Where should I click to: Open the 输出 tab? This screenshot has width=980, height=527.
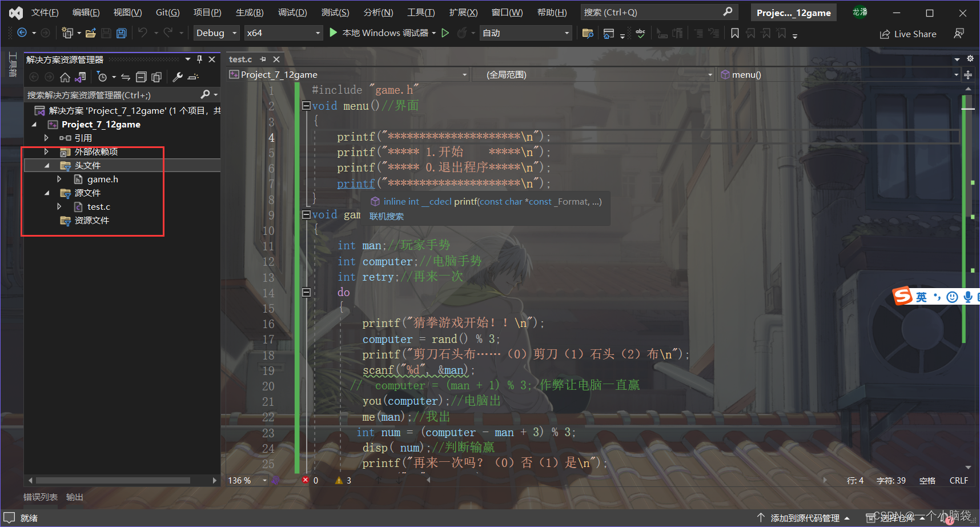75,497
